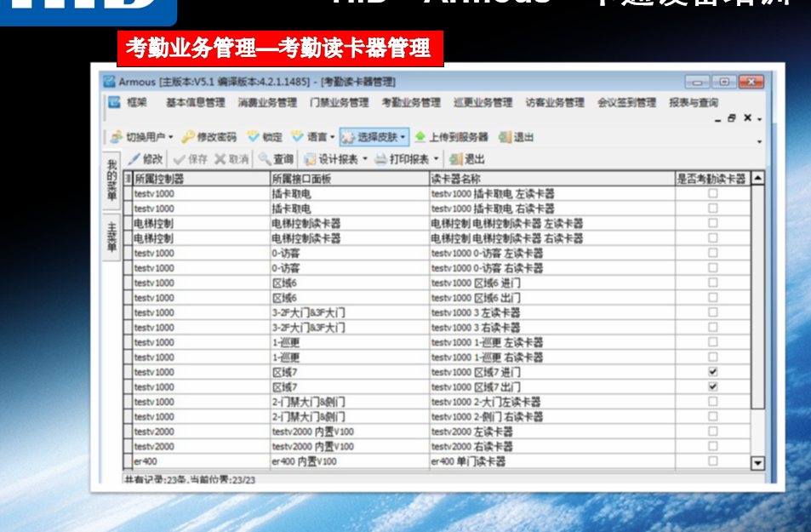The image size is (811, 532).
Task: Minimize the inner child window
Action: pyautogui.click(x=718, y=119)
